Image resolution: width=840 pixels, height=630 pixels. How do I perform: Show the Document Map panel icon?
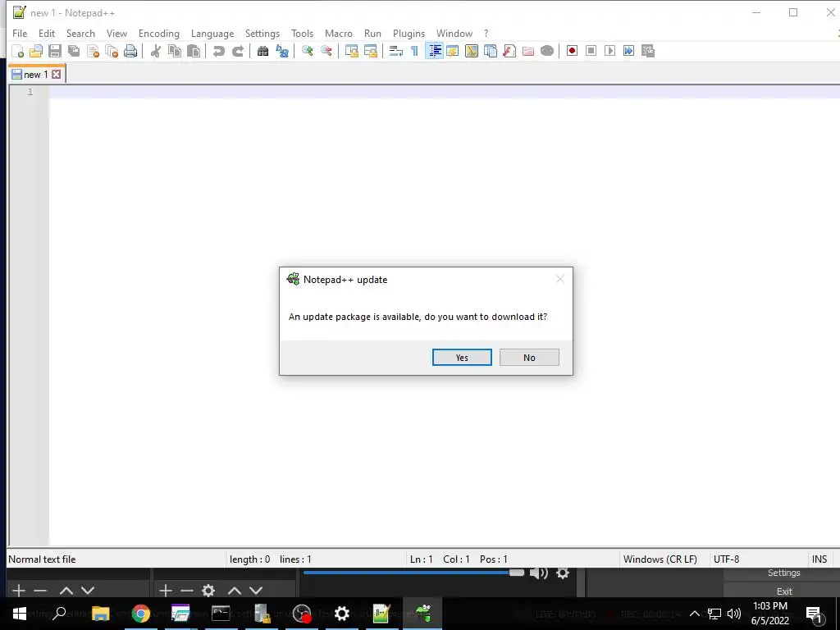[x=472, y=51]
